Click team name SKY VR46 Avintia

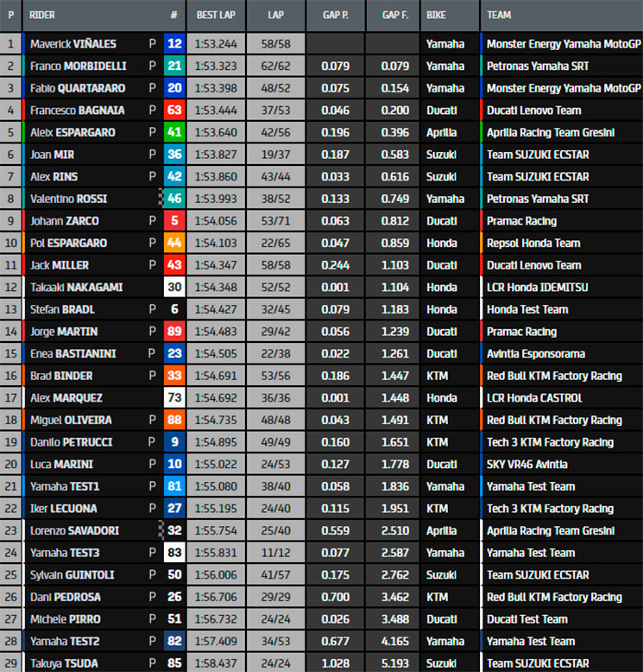tap(526, 465)
